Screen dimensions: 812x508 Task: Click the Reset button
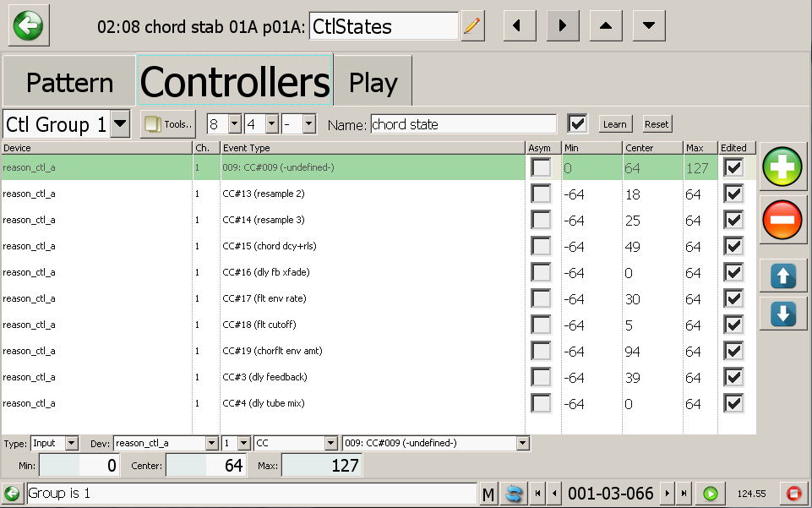(x=657, y=124)
